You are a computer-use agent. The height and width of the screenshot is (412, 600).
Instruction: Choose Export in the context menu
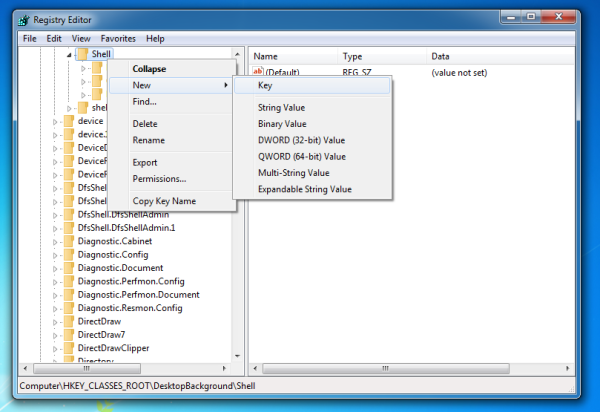point(172,163)
